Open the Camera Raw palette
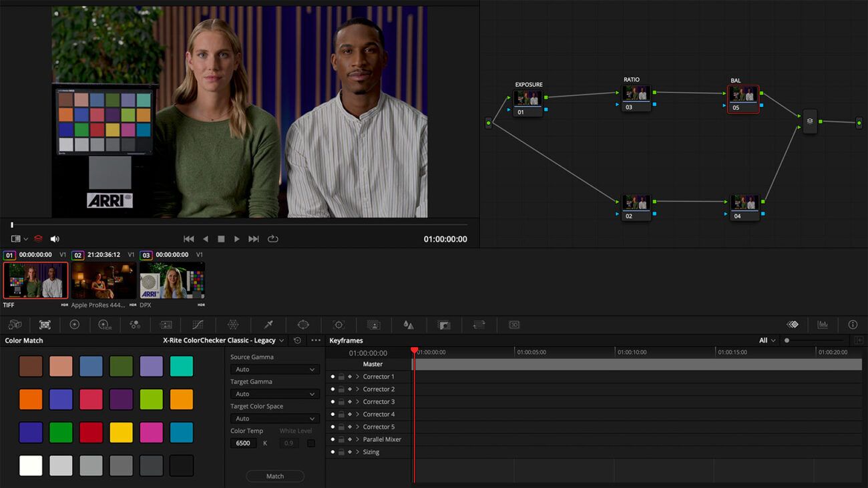The image size is (868, 488). pyautogui.click(x=15, y=324)
